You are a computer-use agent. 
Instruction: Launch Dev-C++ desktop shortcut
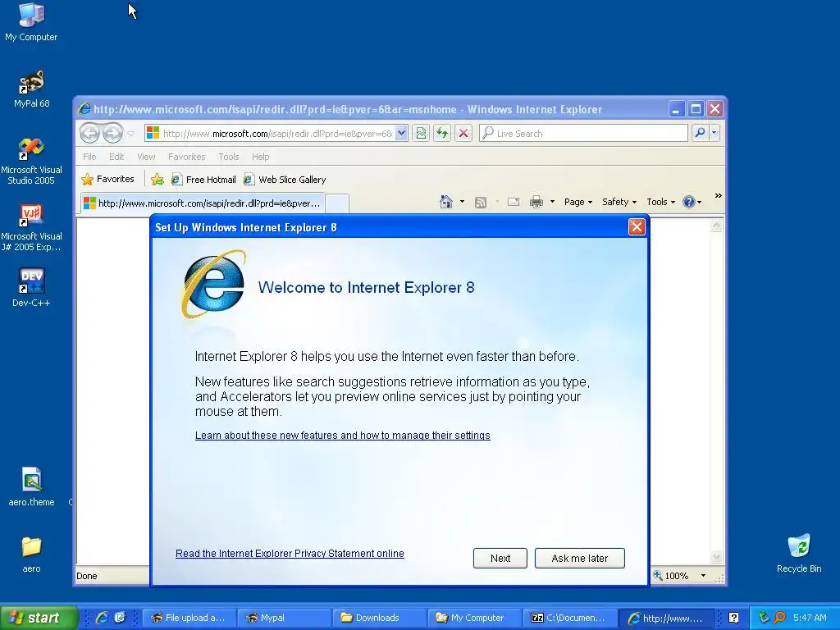coord(31,288)
